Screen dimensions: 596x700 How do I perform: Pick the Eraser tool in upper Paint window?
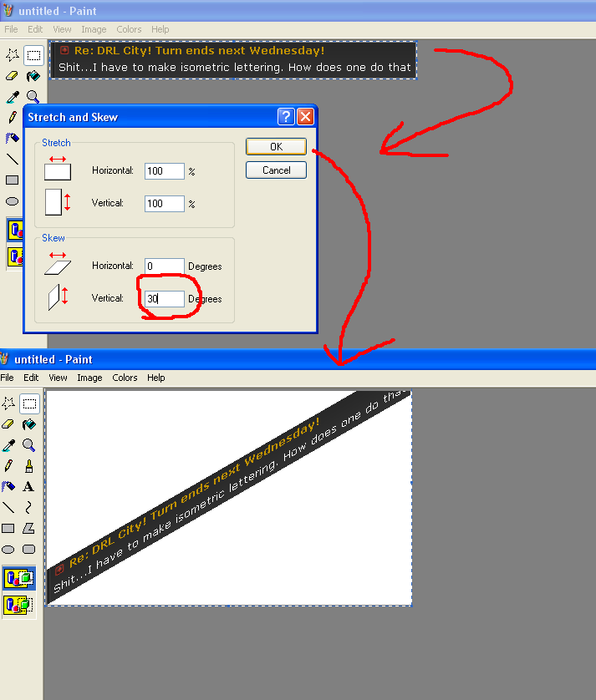[13, 76]
